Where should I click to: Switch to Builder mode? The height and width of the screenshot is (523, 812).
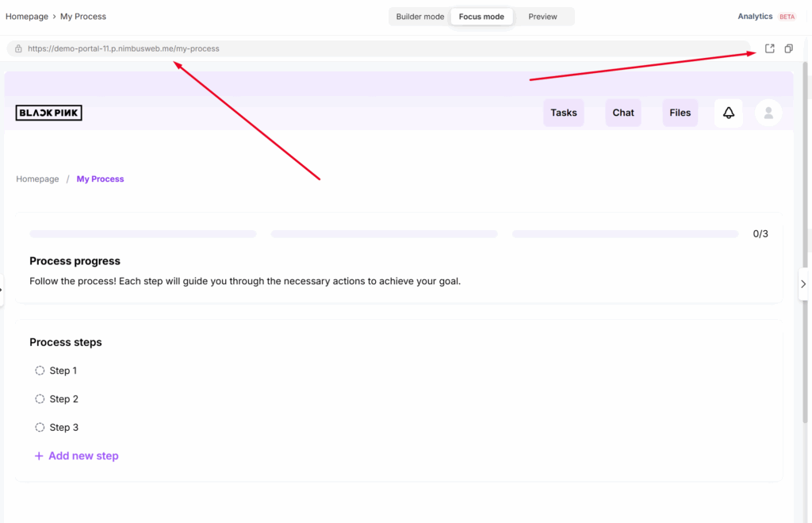[x=420, y=17]
